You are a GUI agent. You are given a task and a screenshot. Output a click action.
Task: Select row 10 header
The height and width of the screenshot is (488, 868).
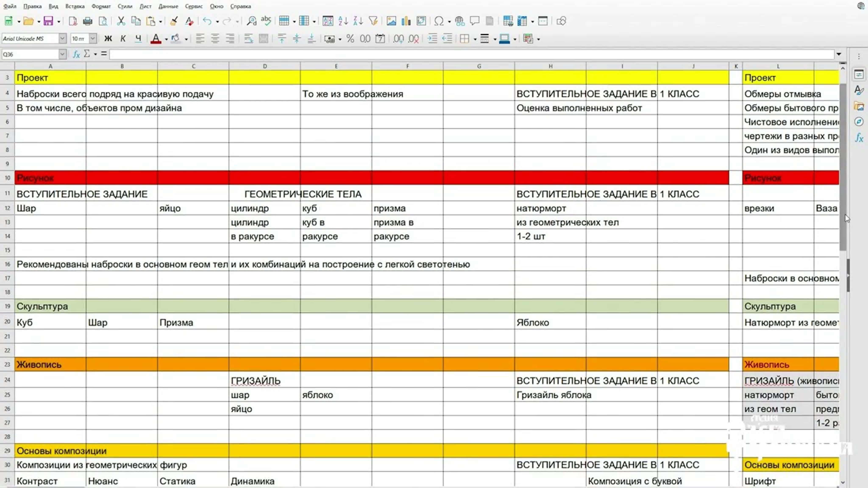(7, 177)
